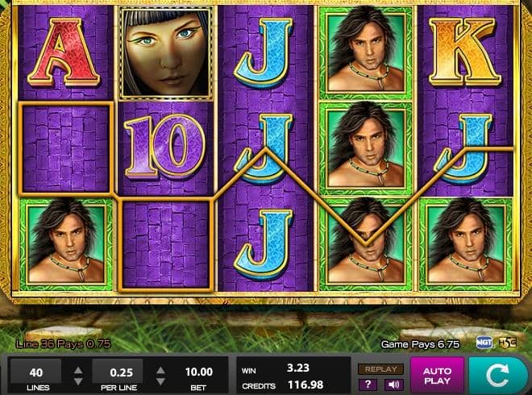Click the Replay button
Image resolution: width=532 pixels, height=395 pixels.
[380, 369]
